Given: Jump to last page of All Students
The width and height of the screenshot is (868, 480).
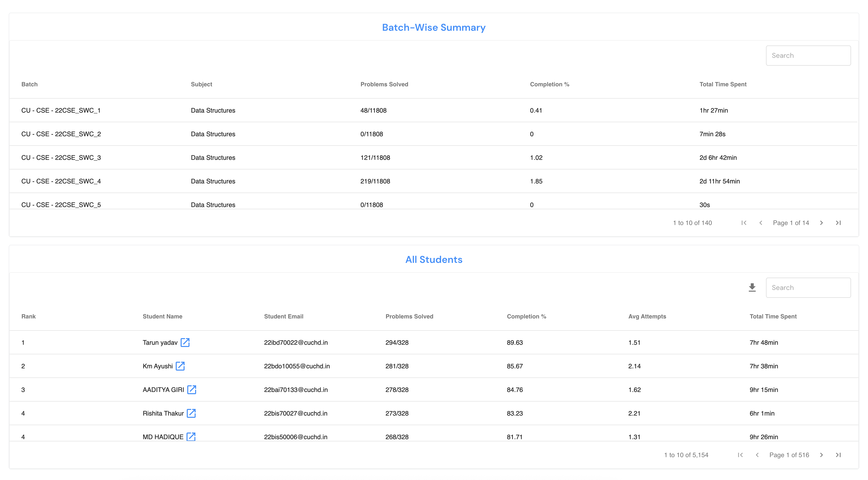Looking at the screenshot, I should (x=838, y=455).
